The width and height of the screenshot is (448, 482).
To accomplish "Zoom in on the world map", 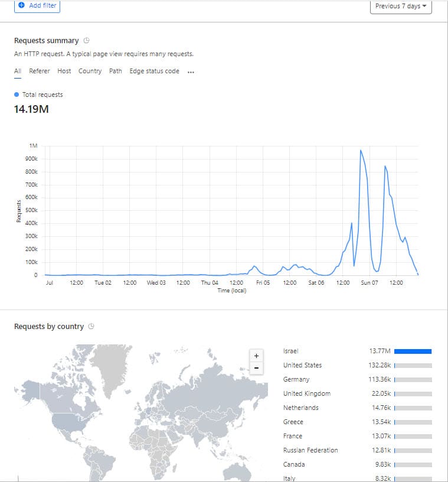I will [256, 356].
